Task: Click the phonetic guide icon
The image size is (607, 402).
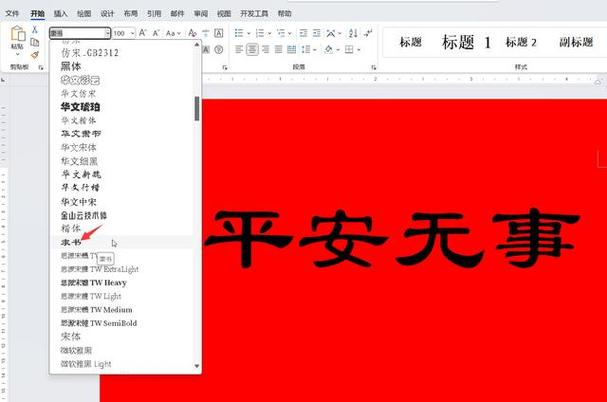Action: (x=206, y=33)
